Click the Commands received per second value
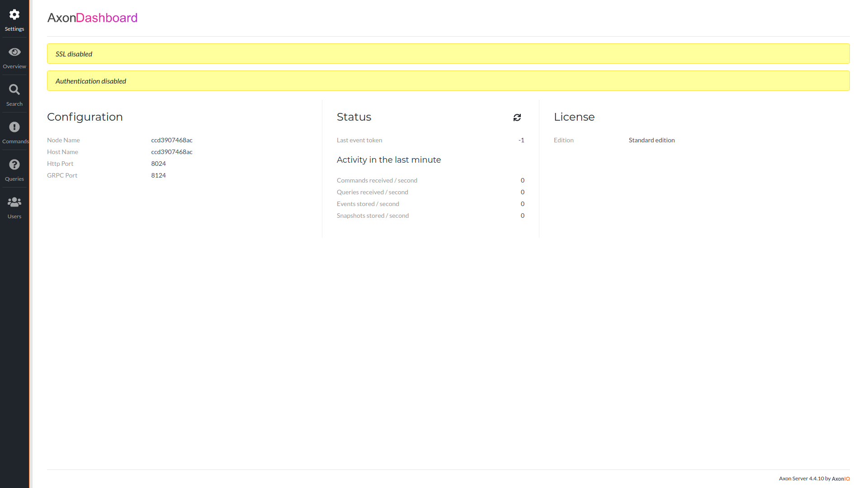 click(522, 180)
